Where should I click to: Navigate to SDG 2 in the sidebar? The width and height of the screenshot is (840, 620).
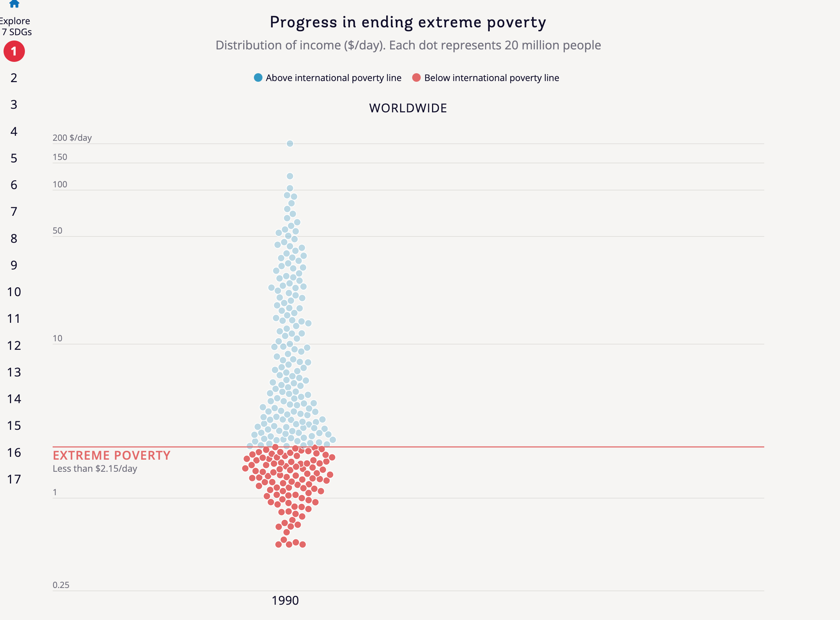[14, 78]
